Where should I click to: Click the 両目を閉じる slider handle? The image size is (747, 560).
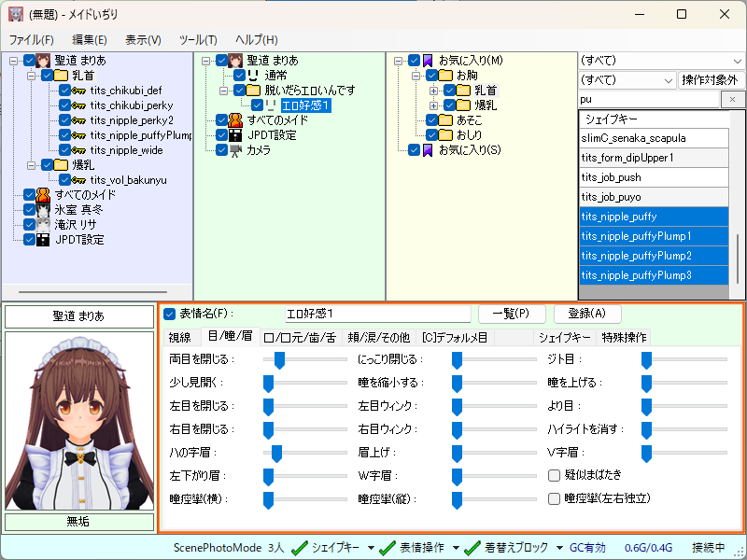278,359
